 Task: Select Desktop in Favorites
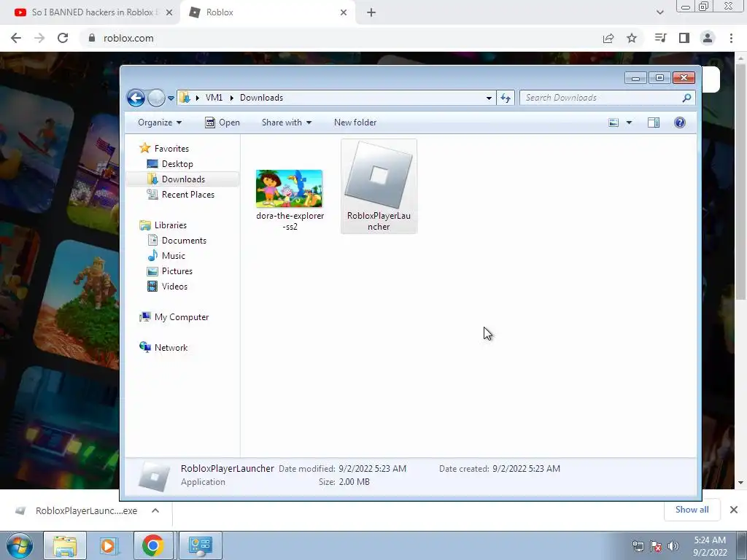pos(170,164)
